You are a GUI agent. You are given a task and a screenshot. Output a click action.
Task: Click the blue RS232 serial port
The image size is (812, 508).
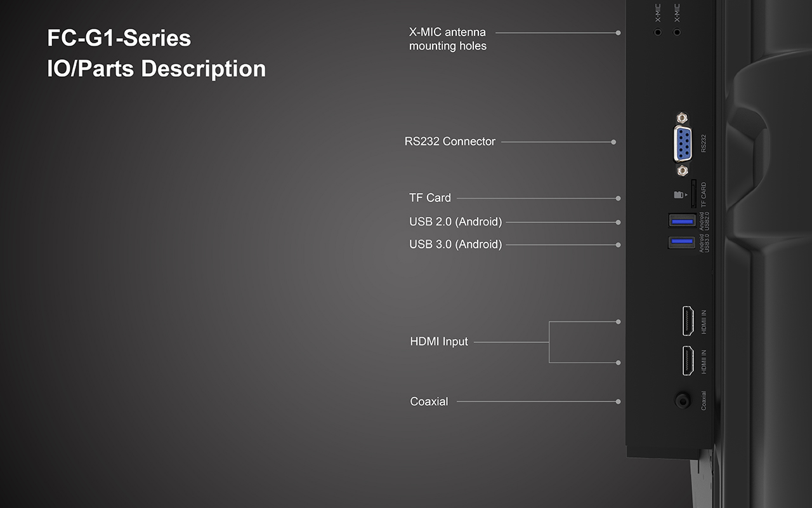[x=683, y=144]
